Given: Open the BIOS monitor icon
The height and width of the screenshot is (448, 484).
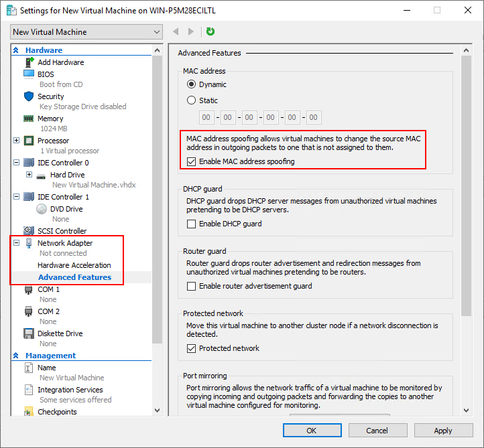Looking at the screenshot, I should click(29, 74).
